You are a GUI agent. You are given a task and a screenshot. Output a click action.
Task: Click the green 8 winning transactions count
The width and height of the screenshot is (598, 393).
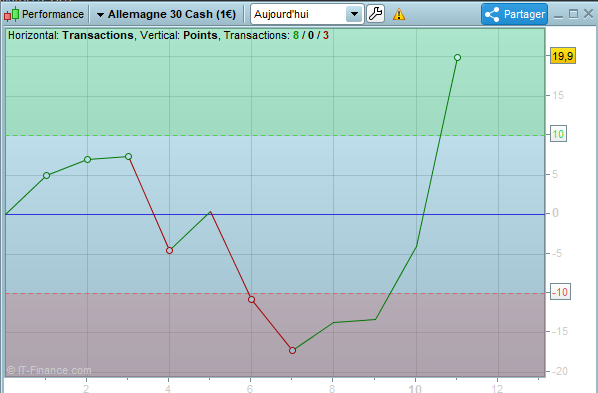coord(296,35)
